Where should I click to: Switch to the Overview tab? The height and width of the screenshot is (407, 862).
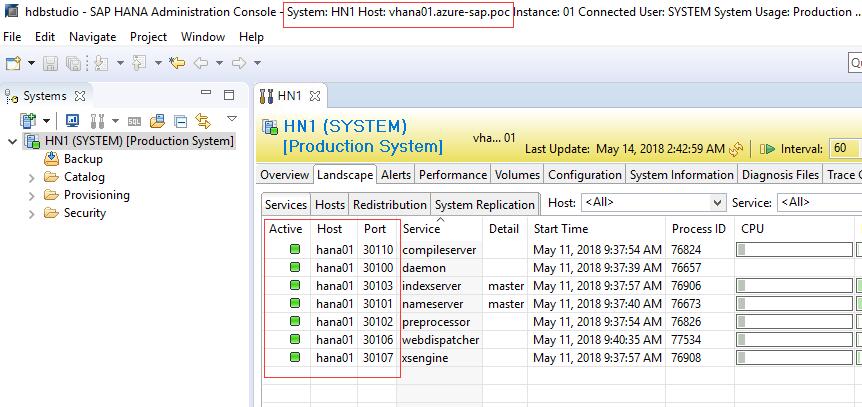[x=284, y=175]
